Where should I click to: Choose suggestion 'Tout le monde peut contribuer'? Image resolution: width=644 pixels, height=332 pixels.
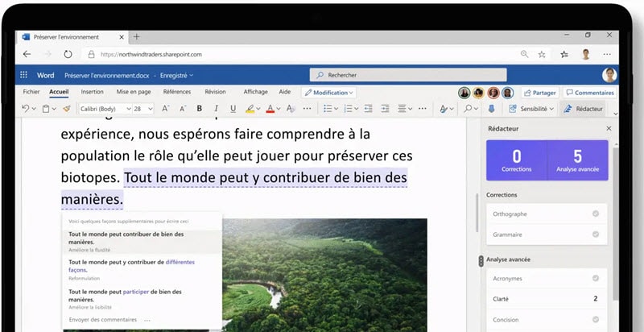[x=142, y=242]
